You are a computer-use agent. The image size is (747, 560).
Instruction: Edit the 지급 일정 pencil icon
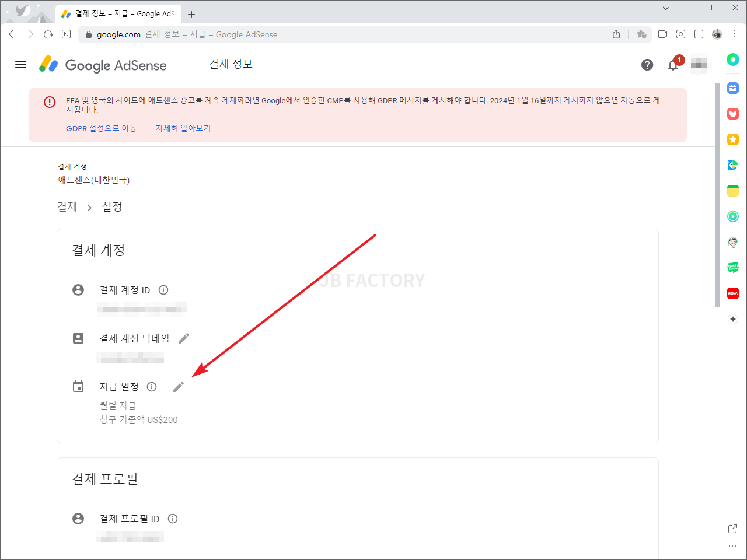pyautogui.click(x=179, y=387)
